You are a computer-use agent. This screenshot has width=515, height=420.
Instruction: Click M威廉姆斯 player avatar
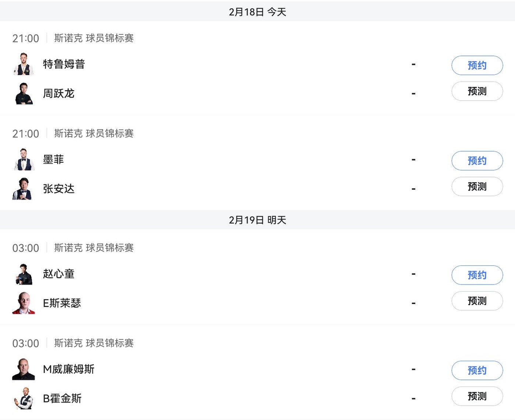[x=24, y=369]
